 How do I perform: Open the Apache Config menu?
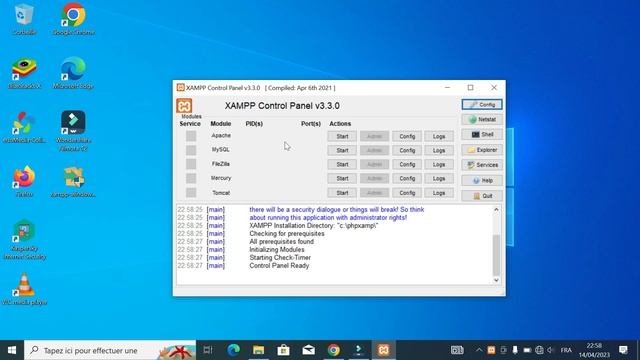(407, 136)
